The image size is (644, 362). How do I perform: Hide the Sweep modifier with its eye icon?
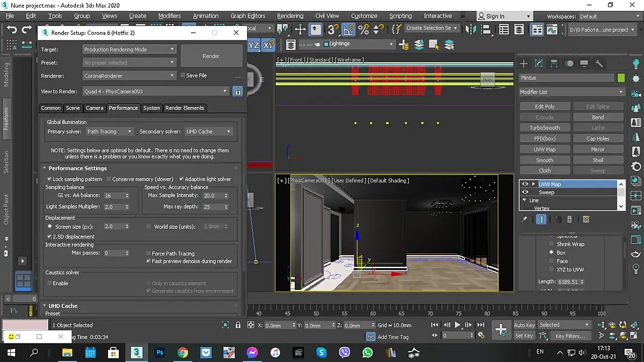point(525,192)
